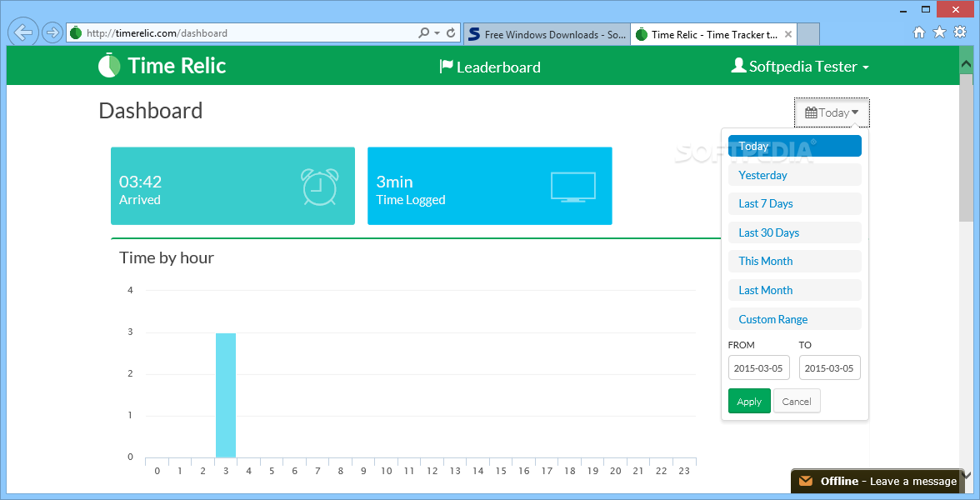Click the timerelic.com address bar
This screenshot has height=500, width=980.
[x=243, y=33]
